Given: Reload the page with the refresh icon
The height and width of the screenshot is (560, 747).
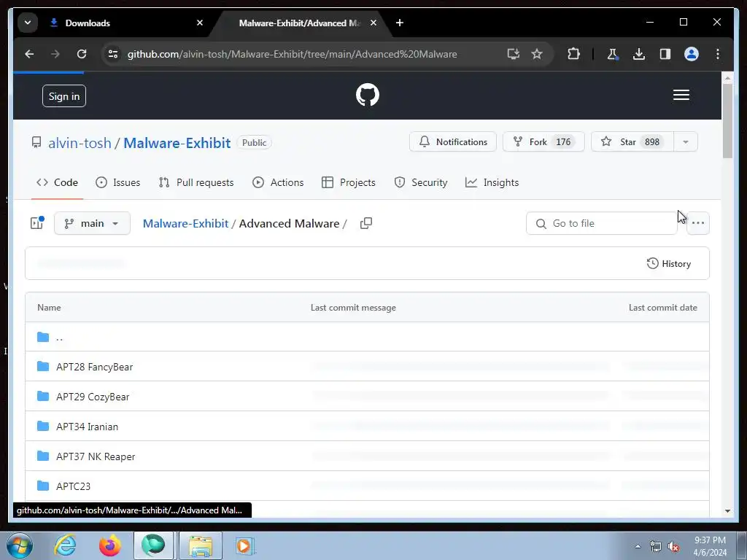Looking at the screenshot, I should coord(82,54).
